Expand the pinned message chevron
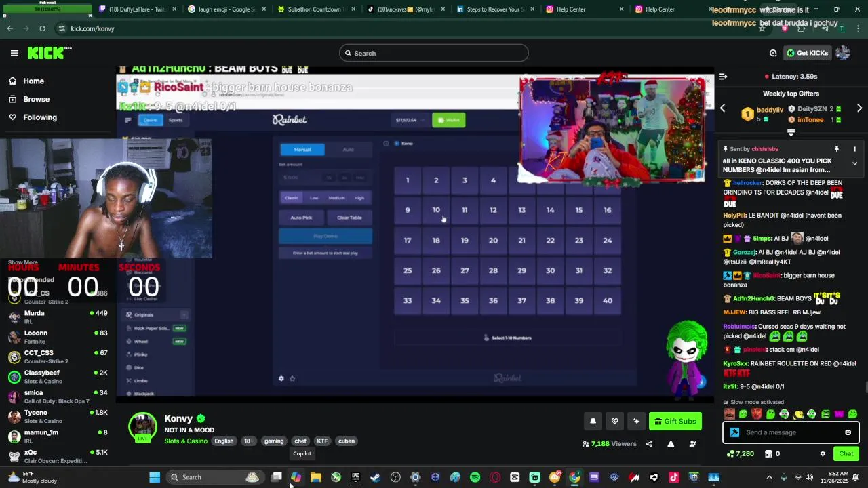The width and height of the screenshot is (868, 488). [854, 163]
